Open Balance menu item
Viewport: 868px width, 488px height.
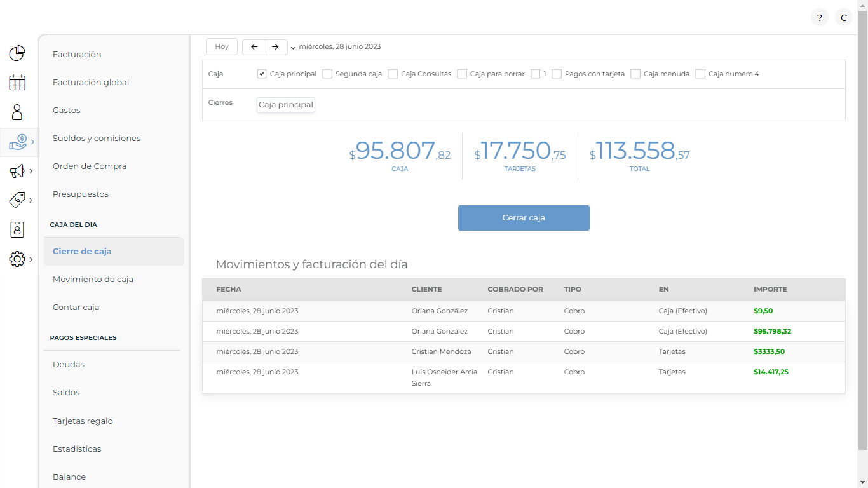point(69,477)
